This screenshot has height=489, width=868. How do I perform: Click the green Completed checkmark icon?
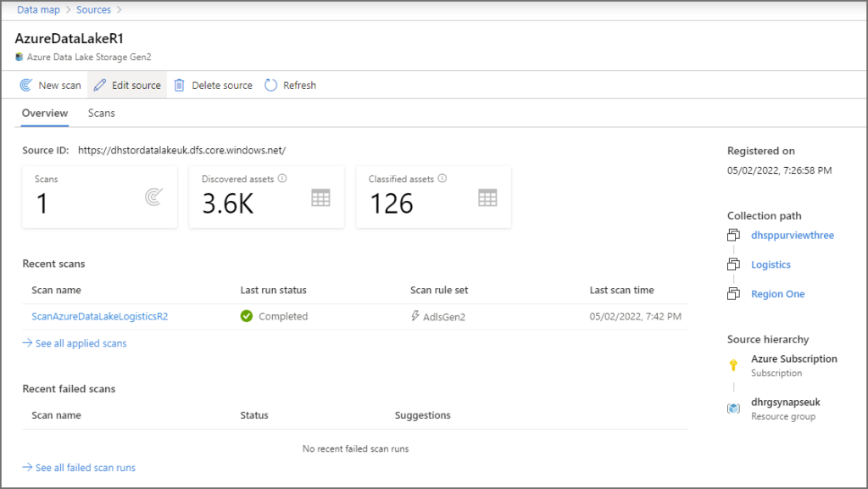[x=247, y=316]
